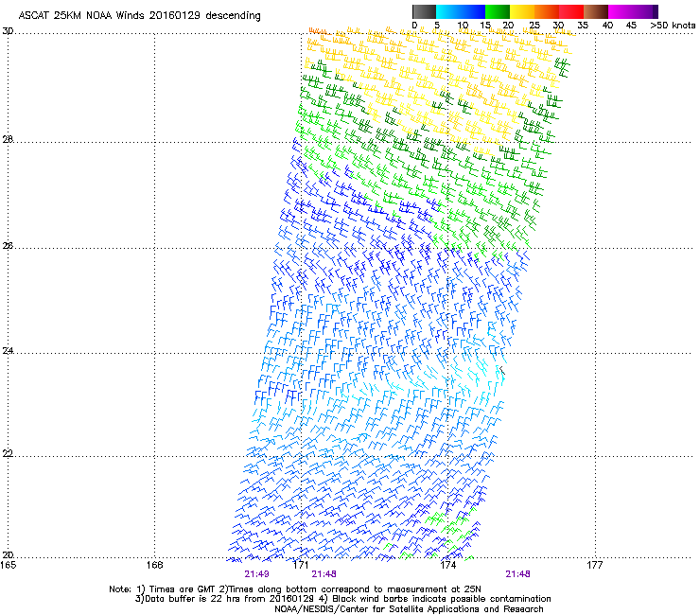Click the legend label '15' under color bar

pyautogui.click(x=485, y=26)
